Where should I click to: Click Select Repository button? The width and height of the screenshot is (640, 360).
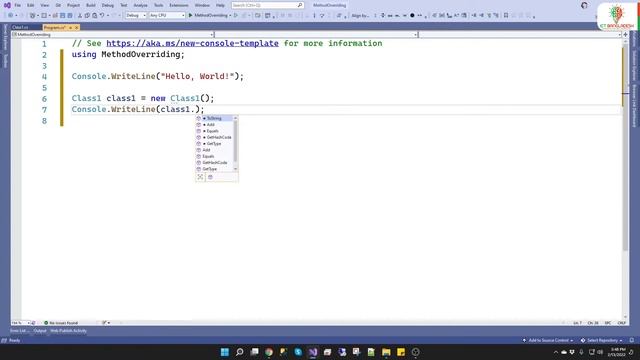click(x=602, y=340)
